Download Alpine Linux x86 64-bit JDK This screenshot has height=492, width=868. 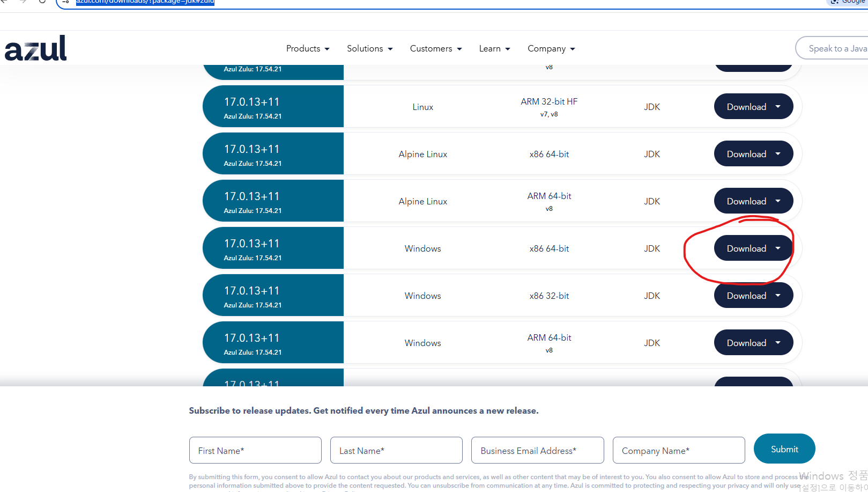point(753,154)
